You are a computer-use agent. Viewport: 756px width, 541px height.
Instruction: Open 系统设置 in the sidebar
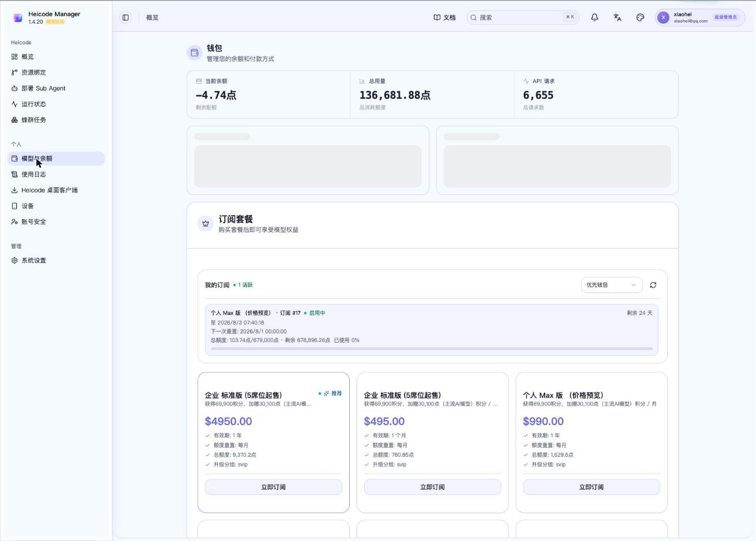point(56,260)
